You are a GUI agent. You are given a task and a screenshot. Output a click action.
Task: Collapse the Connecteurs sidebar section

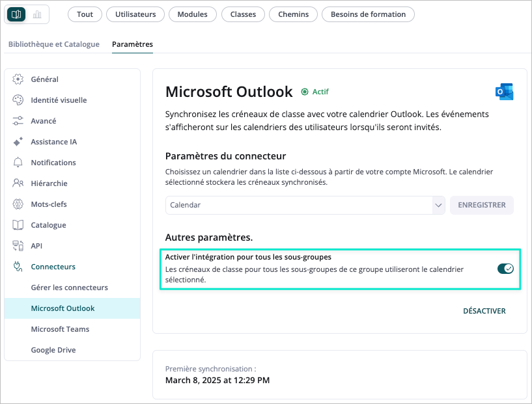[53, 267]
